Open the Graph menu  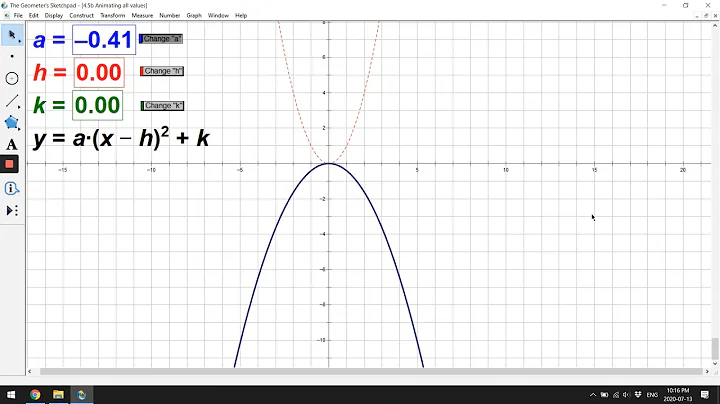pos(194,16)
